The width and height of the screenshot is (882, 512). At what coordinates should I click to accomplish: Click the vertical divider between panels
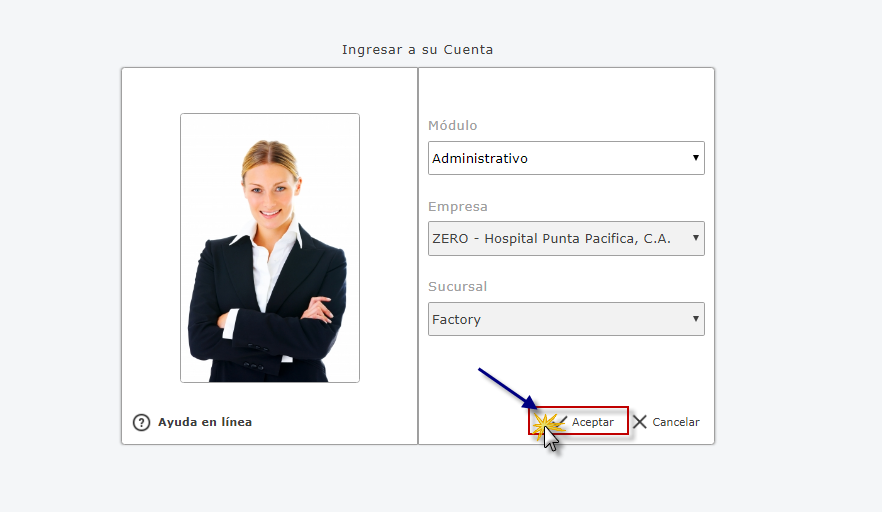418,256
